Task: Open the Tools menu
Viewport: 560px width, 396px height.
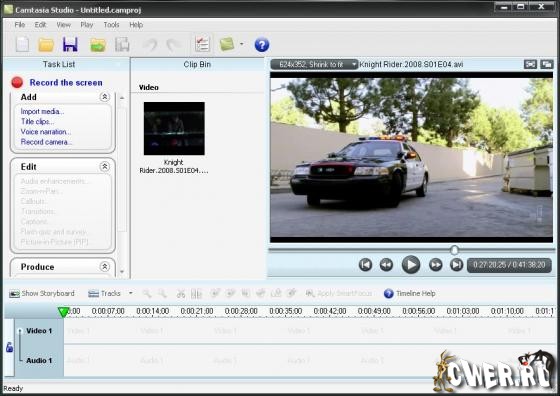Action: click(111, 25)
